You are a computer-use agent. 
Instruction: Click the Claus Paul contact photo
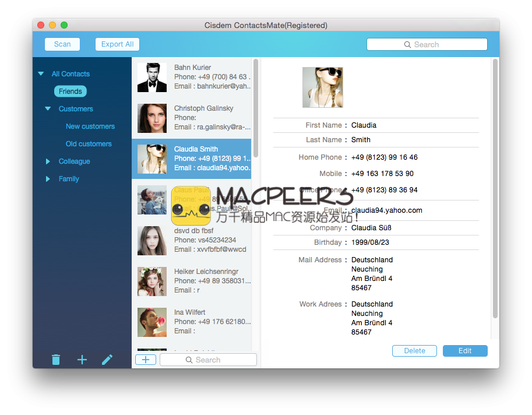point(152,200)
